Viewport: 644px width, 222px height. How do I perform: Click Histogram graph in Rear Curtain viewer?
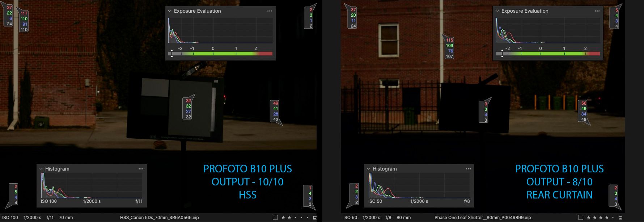click(x=419, y=185)
